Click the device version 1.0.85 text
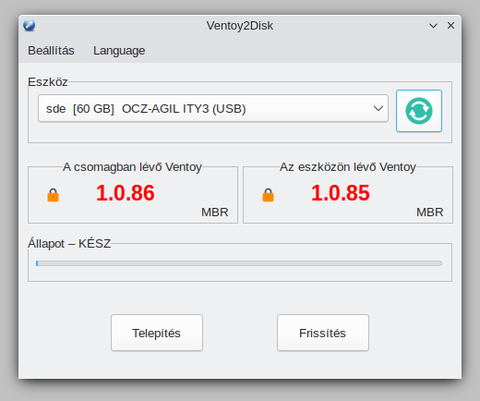This screenshot has height=401, width=480. tap(340, 193)
